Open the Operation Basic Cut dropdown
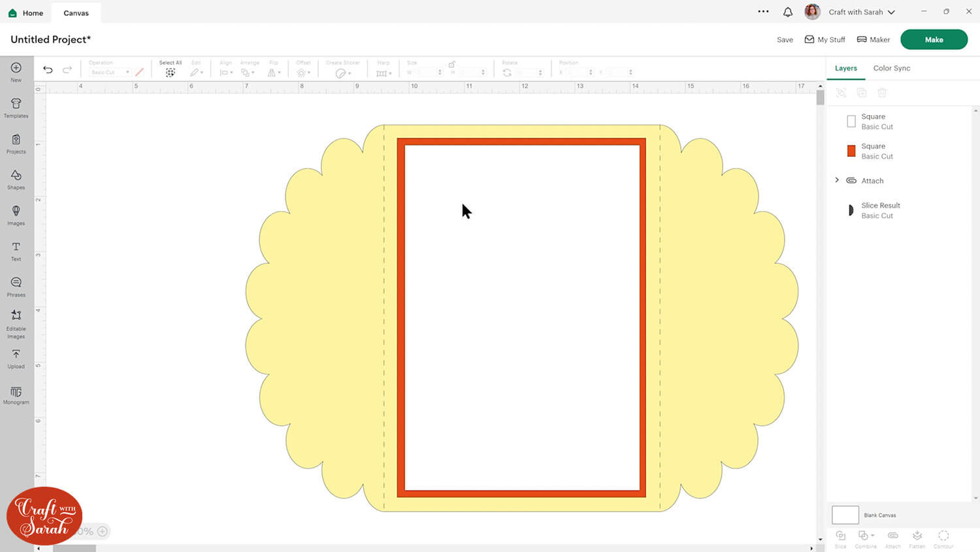 coord(110,73)
